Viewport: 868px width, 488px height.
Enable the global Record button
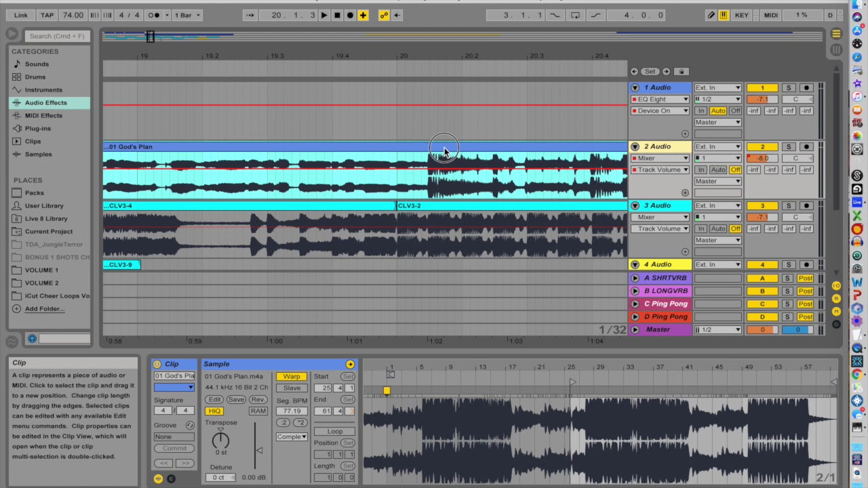[350, 15]
